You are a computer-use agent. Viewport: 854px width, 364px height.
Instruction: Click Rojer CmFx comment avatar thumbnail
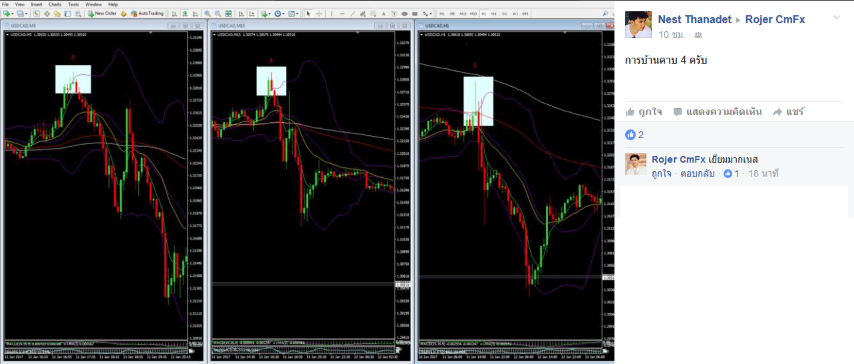636,164
